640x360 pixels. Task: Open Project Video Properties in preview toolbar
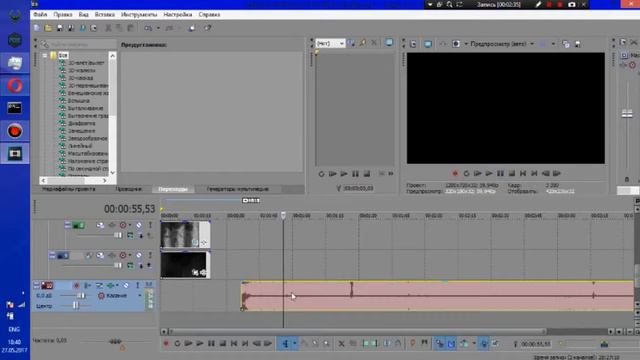pyautogui.click(x=413, y=44)
